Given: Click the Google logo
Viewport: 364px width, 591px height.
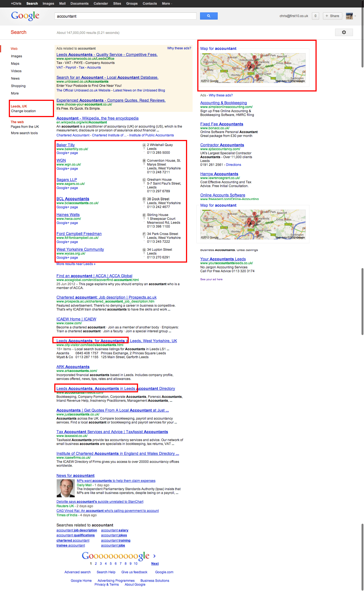Looking at the screenshot, I should [x=25, y=16].
